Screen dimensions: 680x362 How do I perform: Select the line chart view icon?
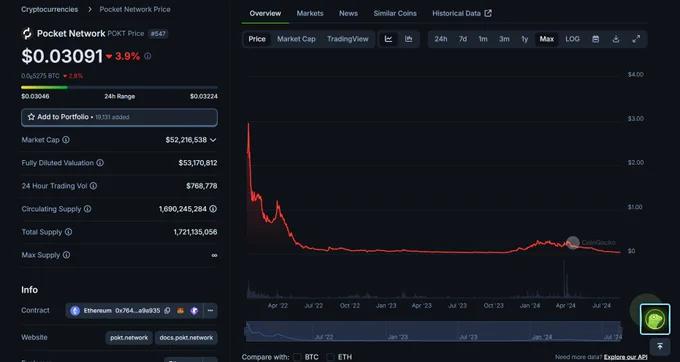(x=389, y=39)
